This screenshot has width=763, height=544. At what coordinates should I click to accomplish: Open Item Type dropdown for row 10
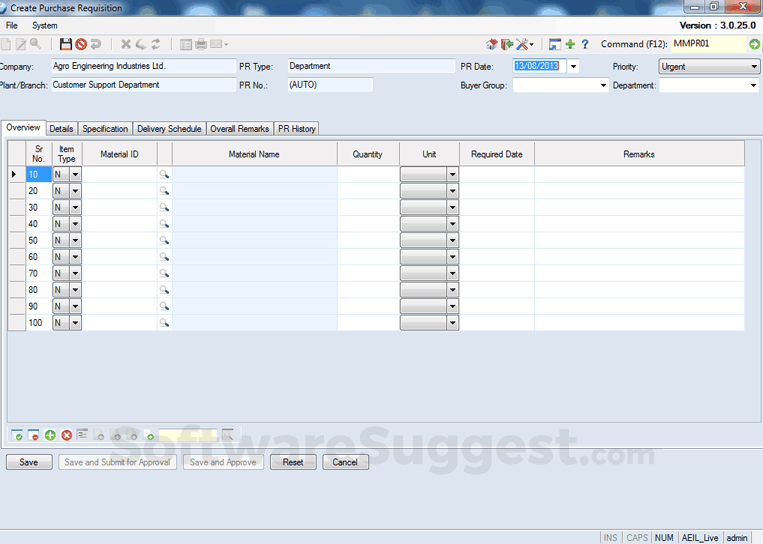(x=75, y=174)
